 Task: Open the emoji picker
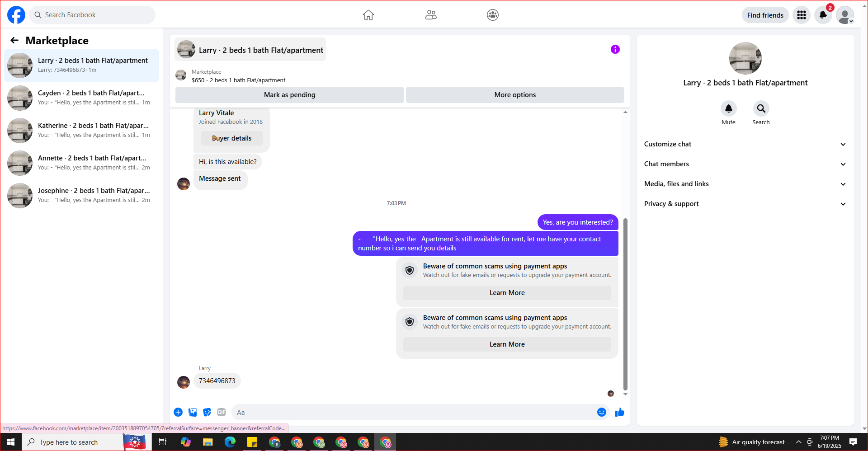601,412
